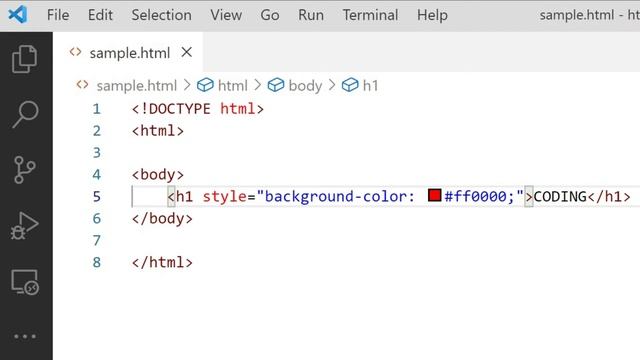Viewport: 640px width, 360px height.
Task: Open the File menu
Action: 58,15
